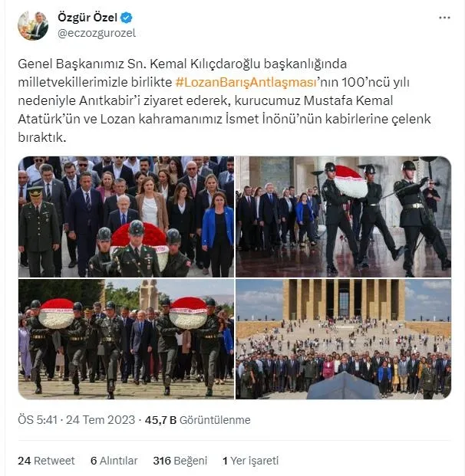Viewport: 465px width, 476px height.
Task: View the bottom-left two wreaths photo
Action: point(126,339)
